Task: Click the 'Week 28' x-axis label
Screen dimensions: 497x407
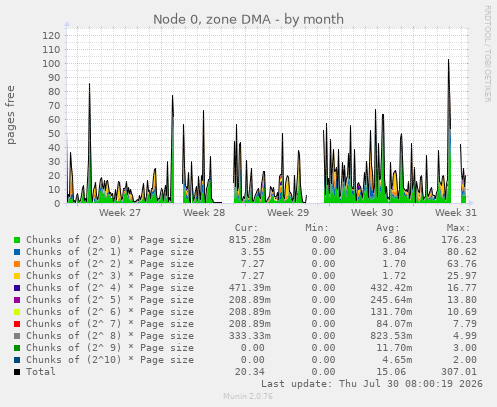Action: [204, 213]
